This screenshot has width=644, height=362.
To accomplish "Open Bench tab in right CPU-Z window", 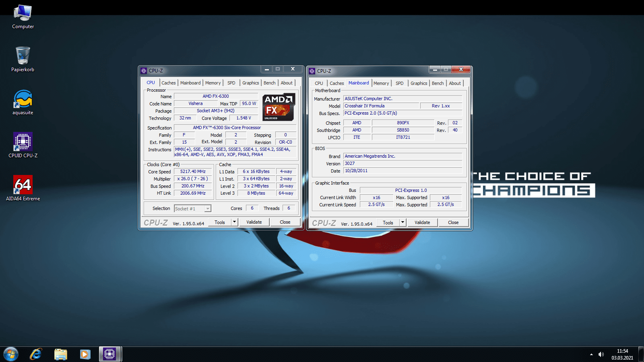I will click(438, 83).
